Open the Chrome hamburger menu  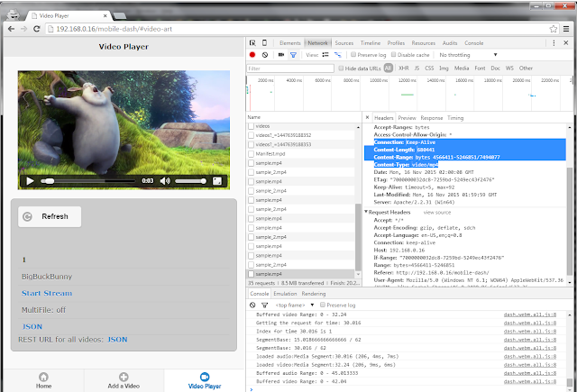point(566,29)
